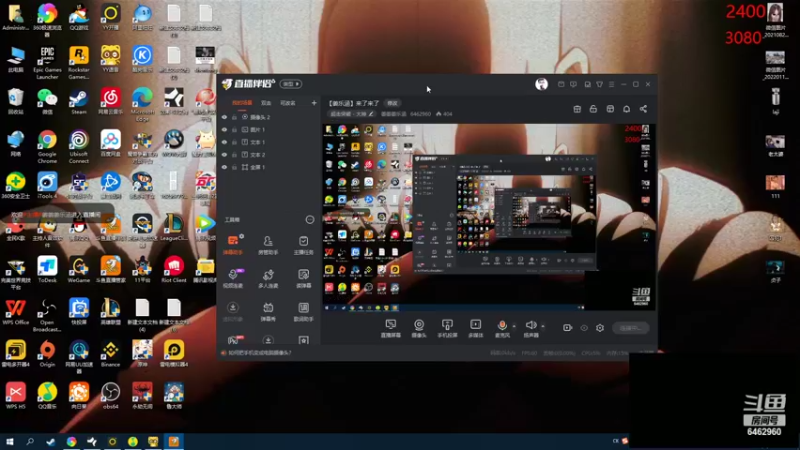800x450 pixels.
Task: Expand microphone volume arrow
Action: coord(514,326)
